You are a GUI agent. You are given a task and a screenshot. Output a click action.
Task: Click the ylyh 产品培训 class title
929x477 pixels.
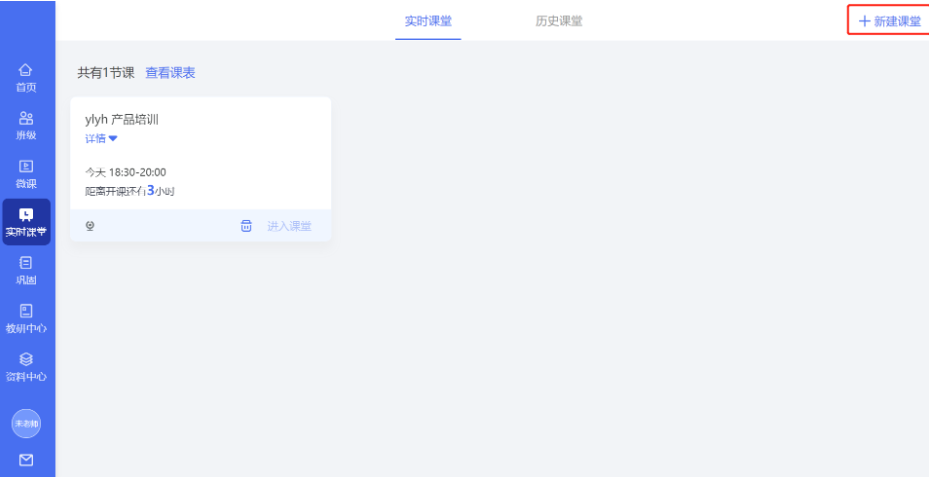[x=122, y=120]
